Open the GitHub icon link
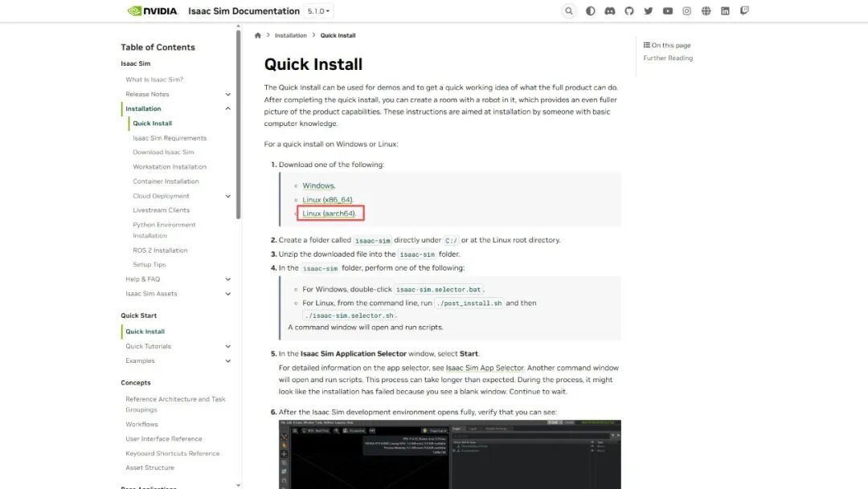868x489 pixels. click(x=628, y=11)
